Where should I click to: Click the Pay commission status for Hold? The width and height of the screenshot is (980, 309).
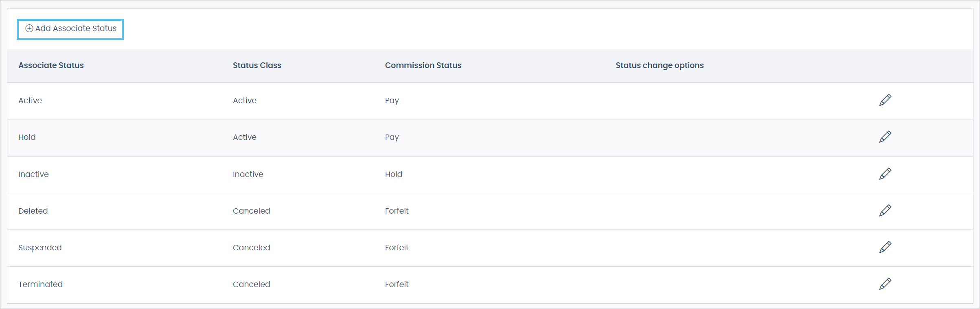(392, 137)
